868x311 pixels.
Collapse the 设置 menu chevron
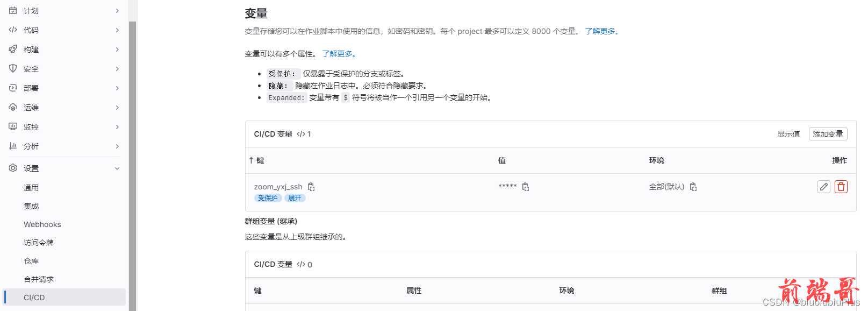(117, 168)
